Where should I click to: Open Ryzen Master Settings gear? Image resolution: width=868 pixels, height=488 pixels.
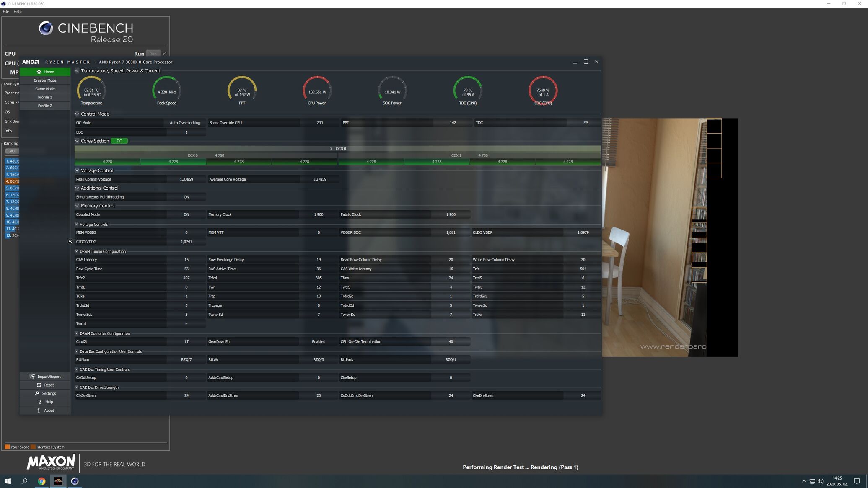point(37,393)
